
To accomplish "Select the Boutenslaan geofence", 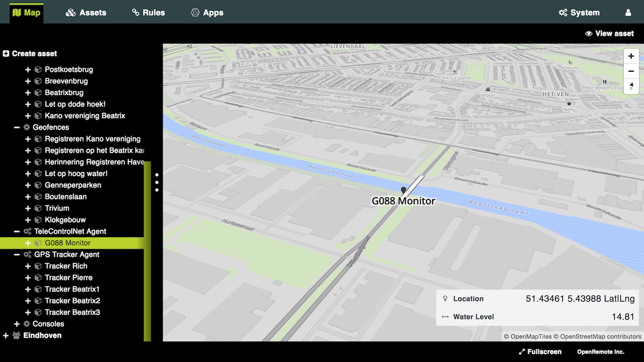I will [65, 197].
